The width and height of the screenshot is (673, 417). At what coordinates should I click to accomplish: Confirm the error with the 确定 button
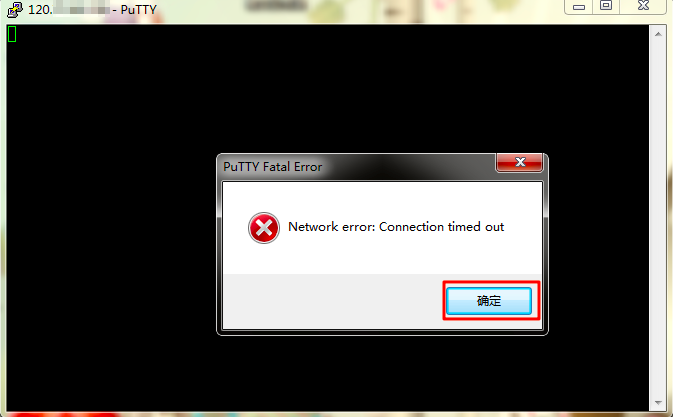[x=489, y=301]
